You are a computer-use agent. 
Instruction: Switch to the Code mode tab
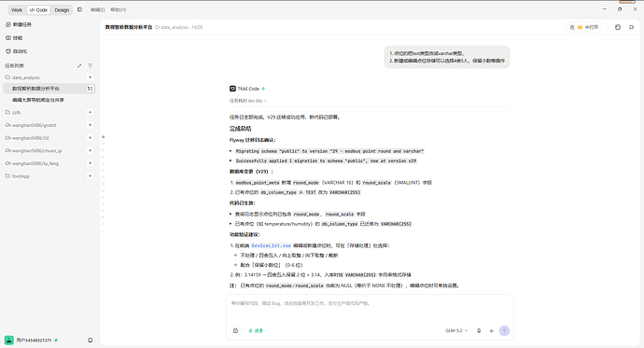coord(38,10)
